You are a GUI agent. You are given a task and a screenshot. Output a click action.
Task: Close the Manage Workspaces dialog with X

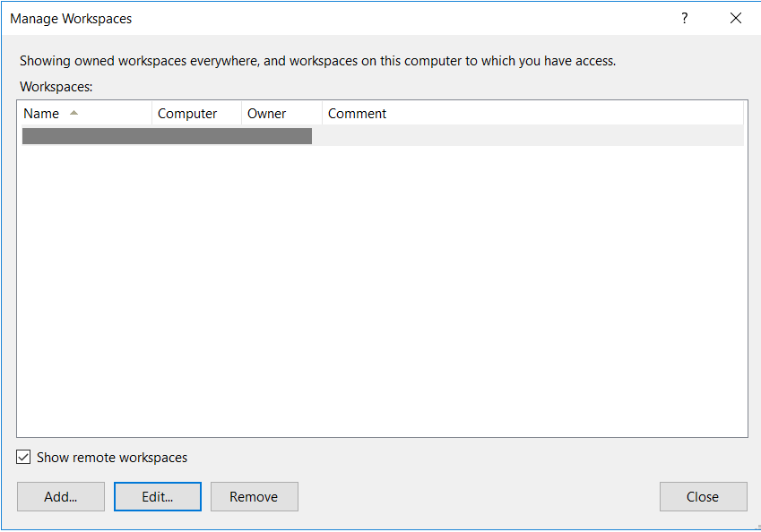click(736, 18)
